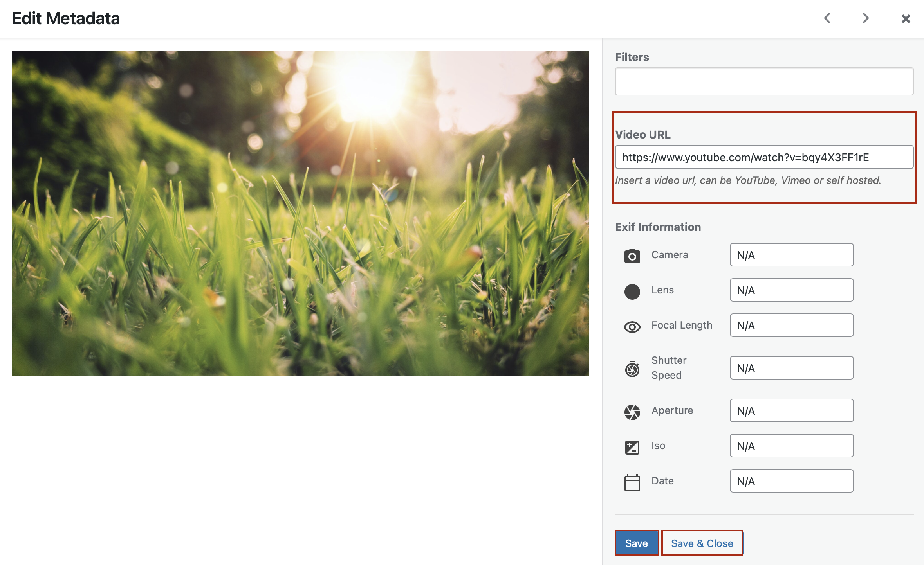The height and width of the screenshot is (565, 924).
Task: Navigate to the previous item using the left arrow
Action: pos(827,18)
